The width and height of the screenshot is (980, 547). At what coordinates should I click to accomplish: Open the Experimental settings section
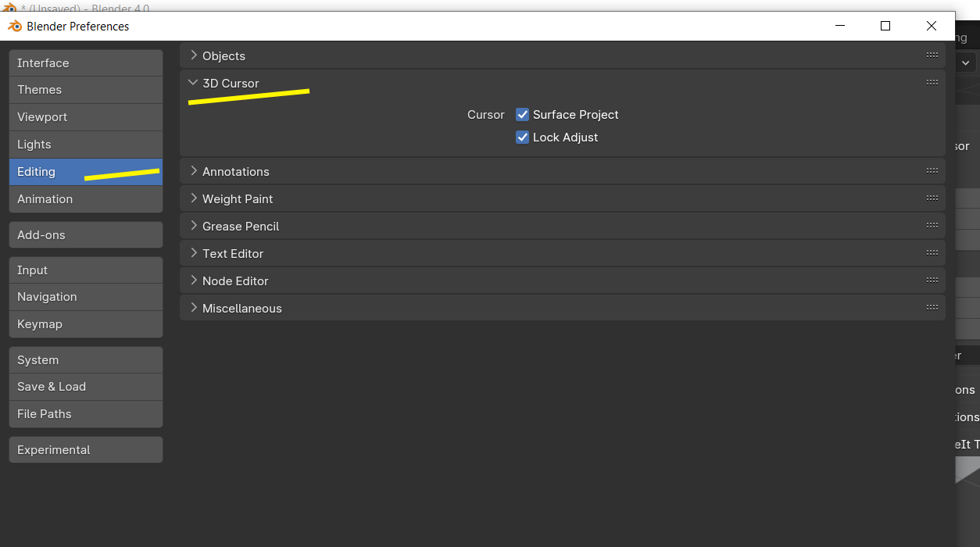86,450
